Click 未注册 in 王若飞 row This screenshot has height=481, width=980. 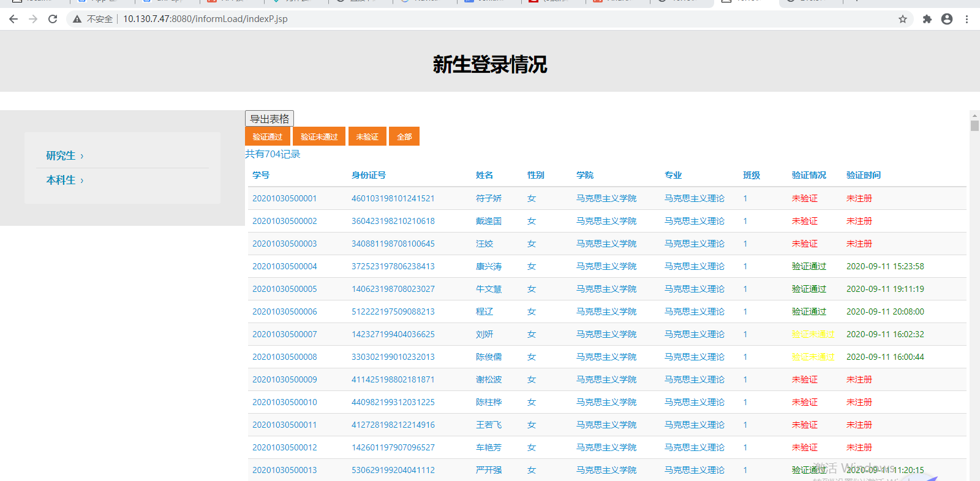click(x=859, y=425)
